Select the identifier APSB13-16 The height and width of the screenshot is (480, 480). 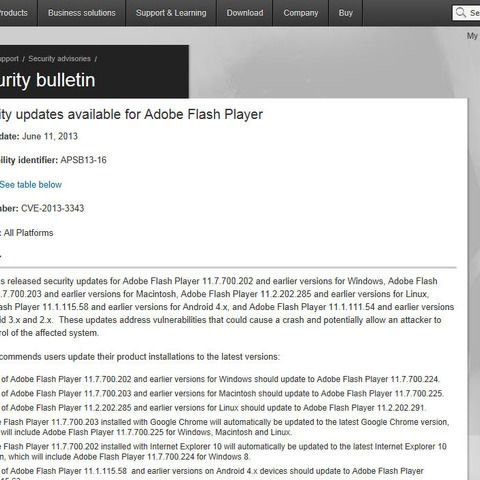point(83,160)
